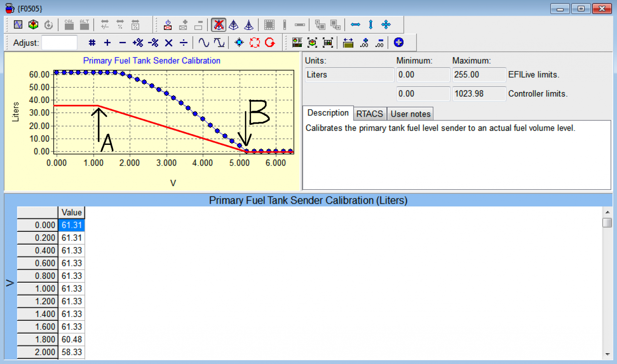Click the Value column header
Screen dimensions: 617x364
click(x=71, y=212)
